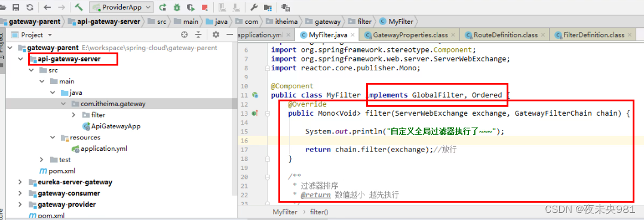Open settings with the wrench icon

click(x=254, y=7)
